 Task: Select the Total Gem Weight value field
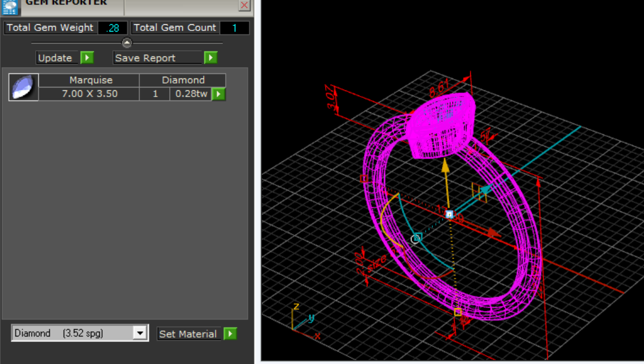pos(112,28)
